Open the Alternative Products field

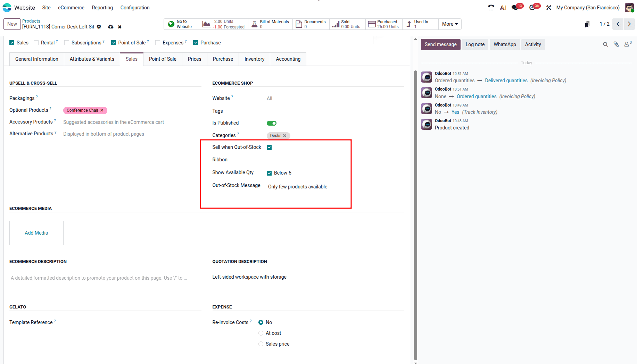tap(132, 134)
